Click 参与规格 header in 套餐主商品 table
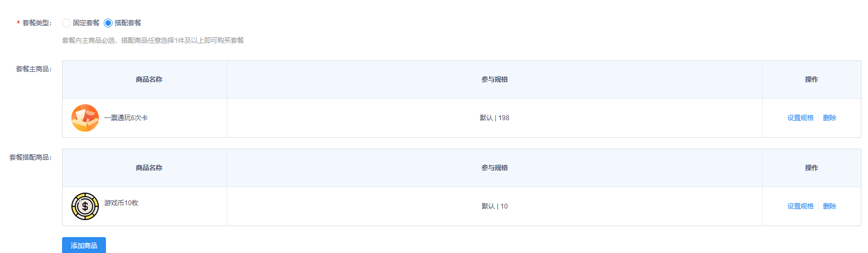 coord(495,80)
